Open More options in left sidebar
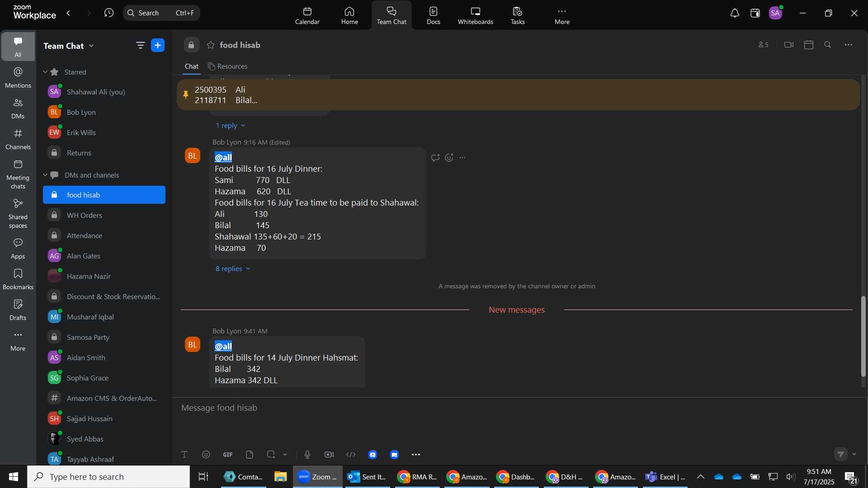868x488 pixels. 18,341
